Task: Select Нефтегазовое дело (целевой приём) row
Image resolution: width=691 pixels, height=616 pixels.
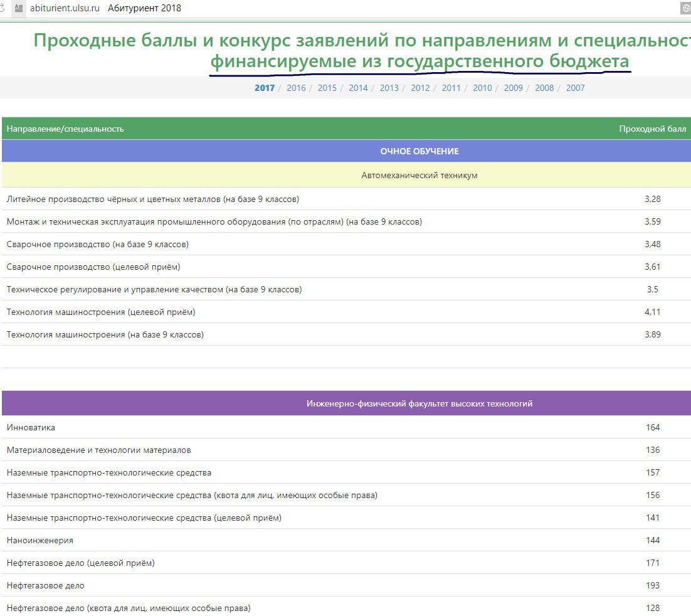Action: click(x=346, y=563)
